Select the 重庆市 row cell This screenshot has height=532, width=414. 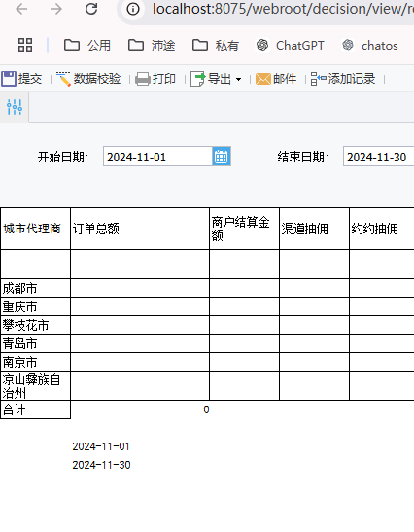coord(35,306)
